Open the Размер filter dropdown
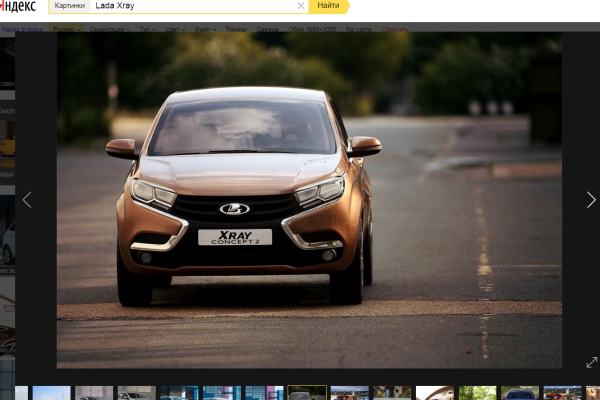 pyautogui.click(x=67, y=29)
